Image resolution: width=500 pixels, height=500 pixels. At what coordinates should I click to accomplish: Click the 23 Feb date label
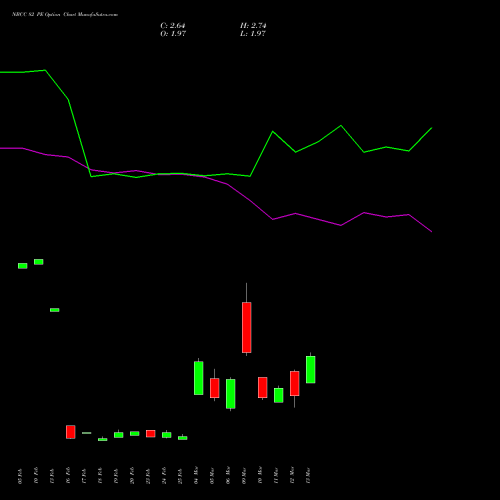point(148,475)
